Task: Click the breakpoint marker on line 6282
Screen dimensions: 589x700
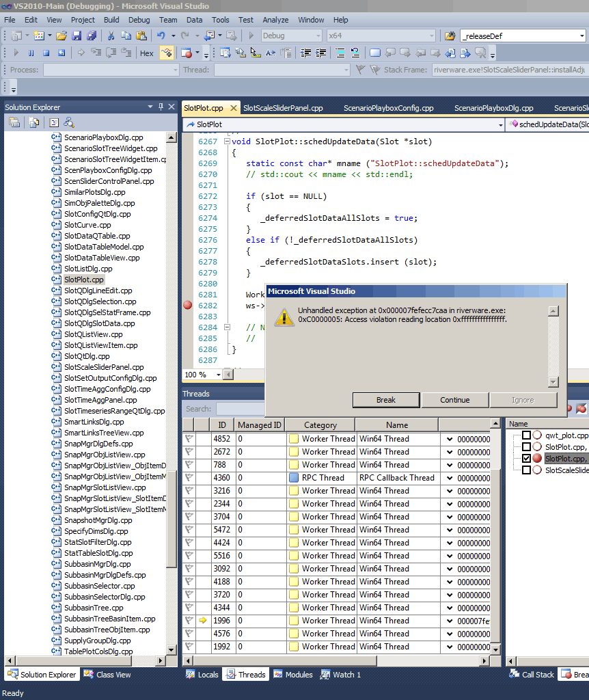Action: (187, 306)
